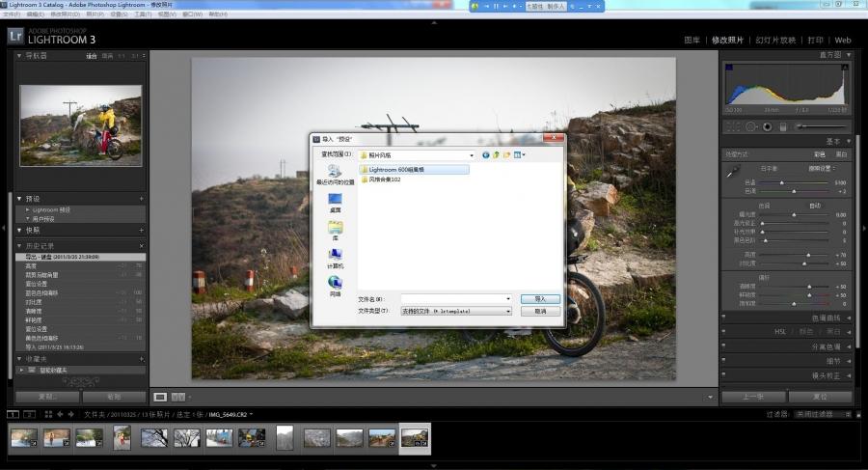
Task: Add a new collection with plus icon
Action: [141, 359]
